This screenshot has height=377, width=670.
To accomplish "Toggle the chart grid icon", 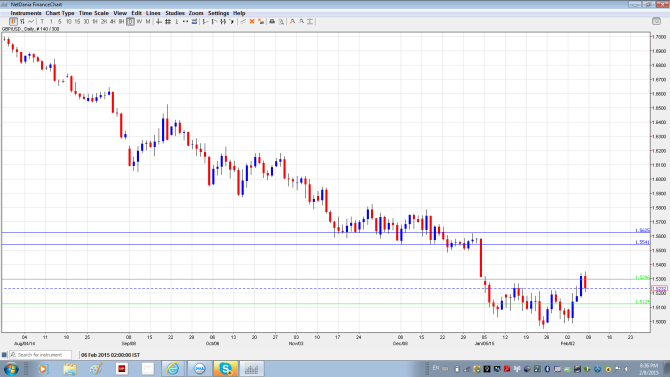I will 168,21.
